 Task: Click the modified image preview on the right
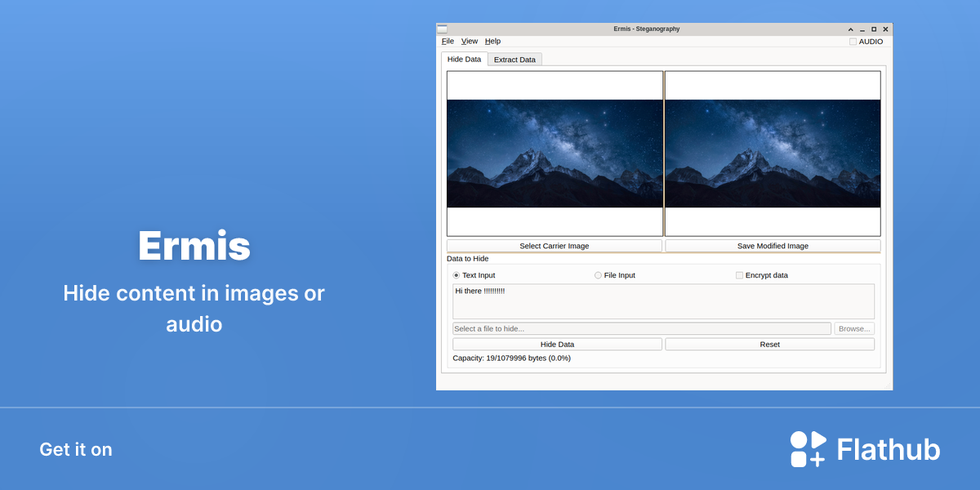[773, 154]
